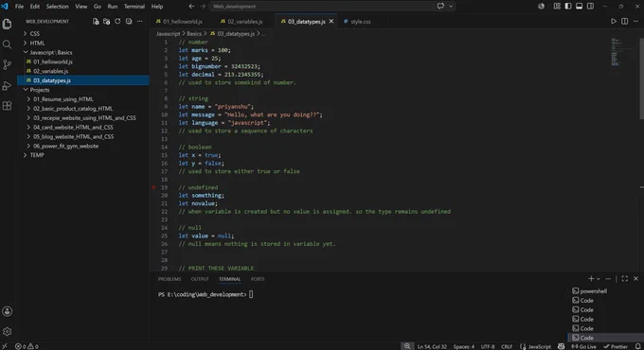Switch to the OUTPUT panel tab
The height and width of the screenshot is (350, 644).
click(200, 279)
